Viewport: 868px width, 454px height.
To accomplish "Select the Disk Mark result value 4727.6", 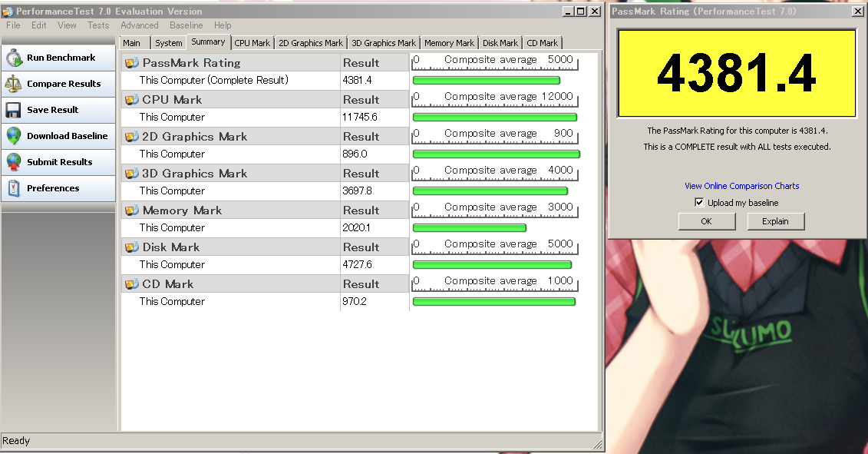I will click(x=357, y=265).
